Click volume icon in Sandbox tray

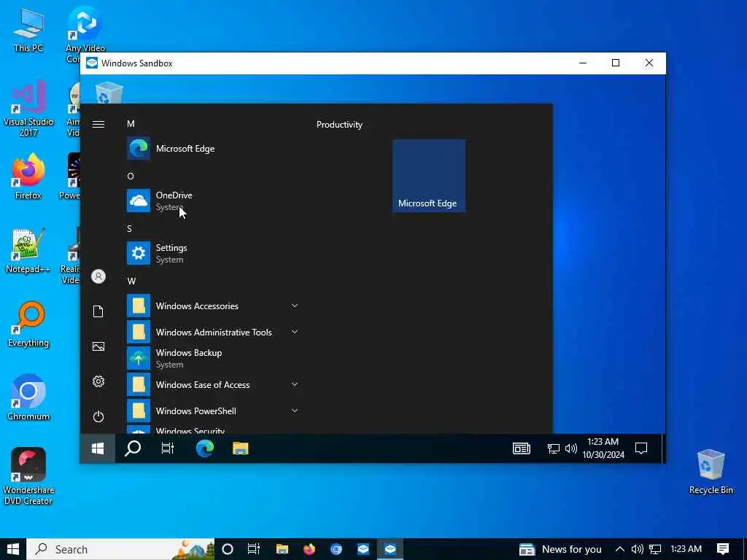[x=570, y=448]
